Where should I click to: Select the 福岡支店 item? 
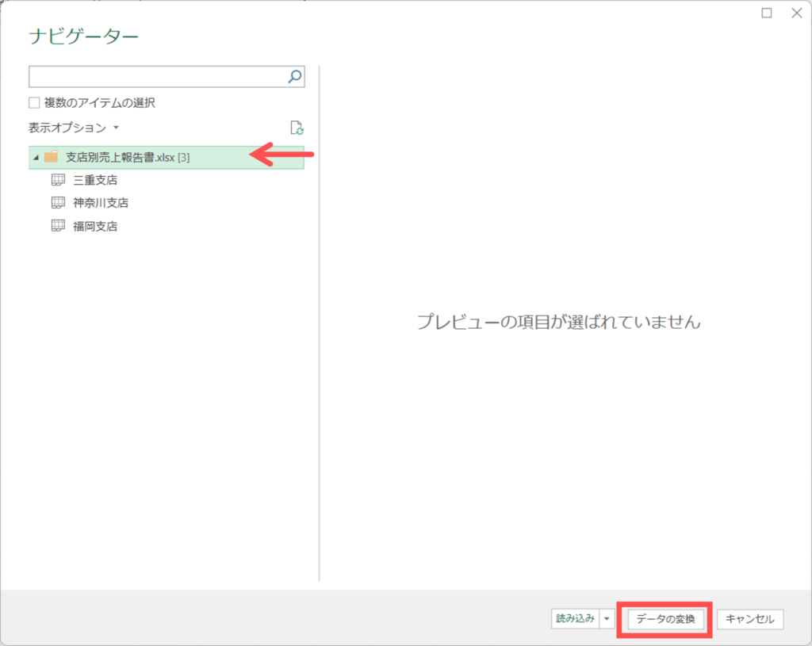[94, 226]
